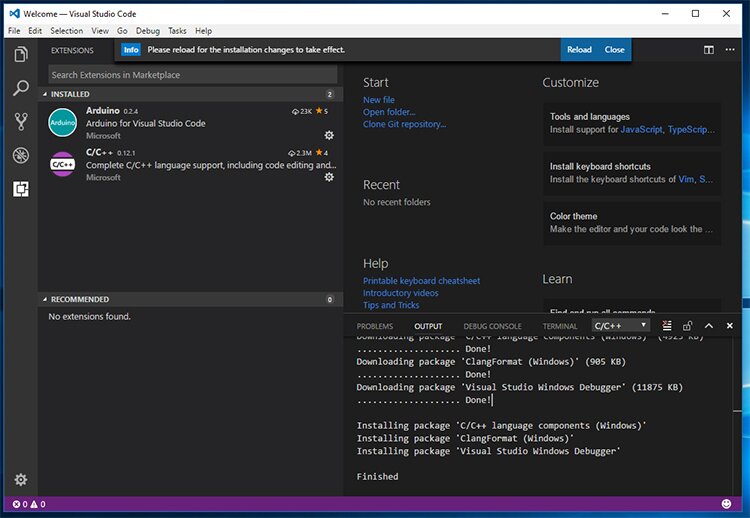Open the File menu
Screen dimensions: 750x518
coord(14,31)
